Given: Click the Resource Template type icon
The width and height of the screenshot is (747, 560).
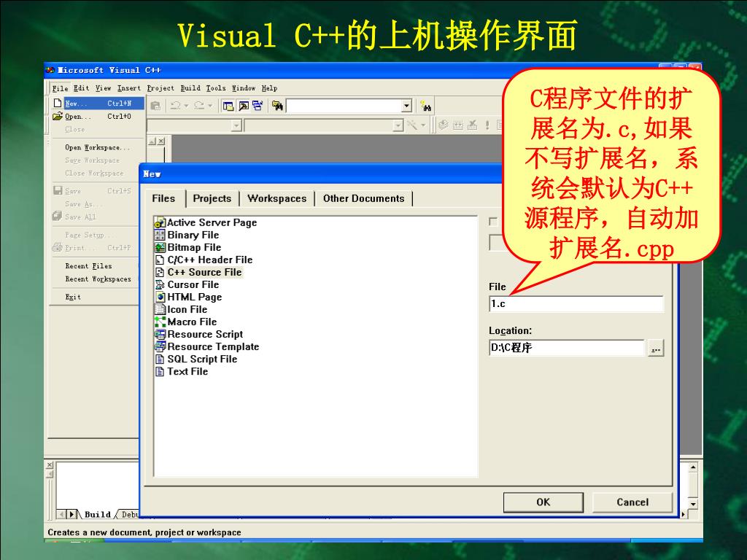Looking at the screenshot, I should point(160,346).
